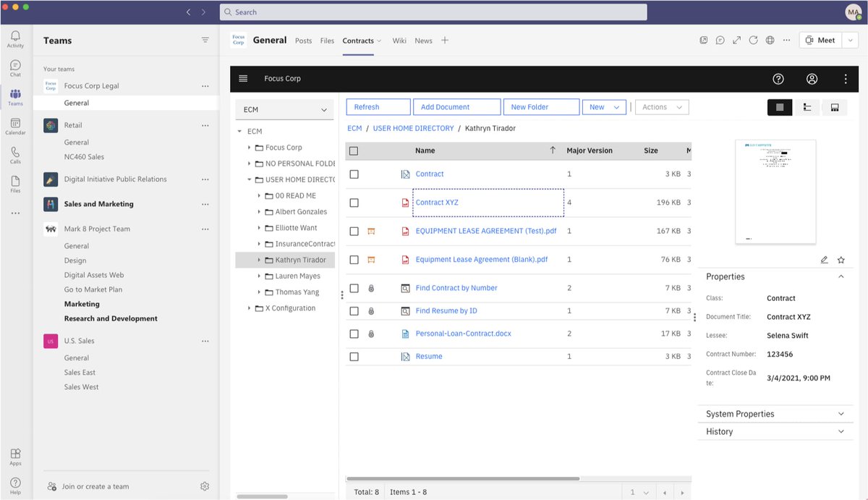
Task: Check the Find Contract by Number box
Action: [354, 288]
